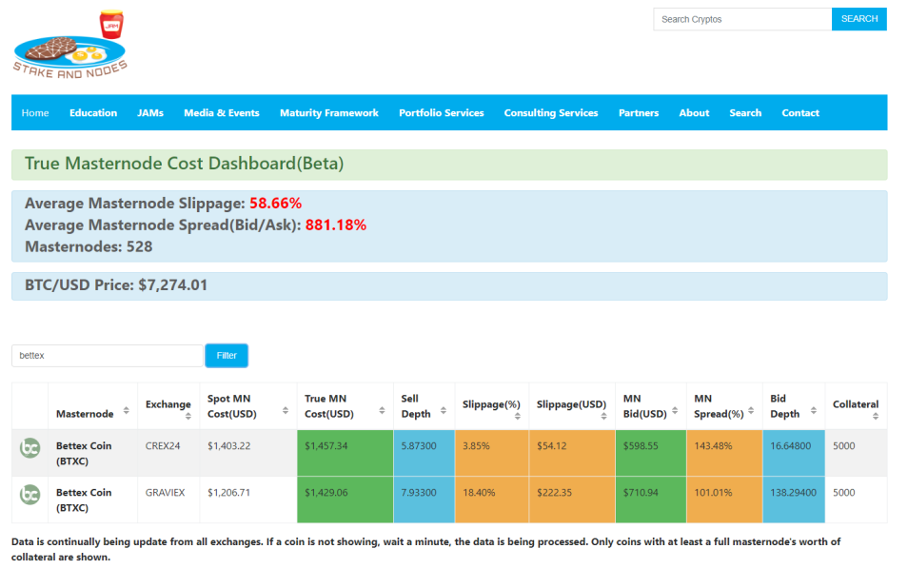The height and width of the screenshot is (588, 908).
Task: Open Portfolio Services page
Action: pos(442,113)
